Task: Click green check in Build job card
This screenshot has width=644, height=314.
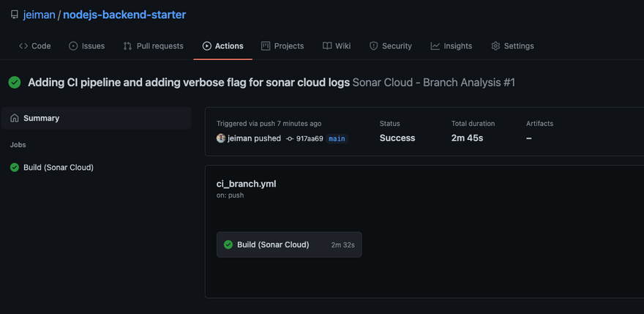Action: [228, 244]
